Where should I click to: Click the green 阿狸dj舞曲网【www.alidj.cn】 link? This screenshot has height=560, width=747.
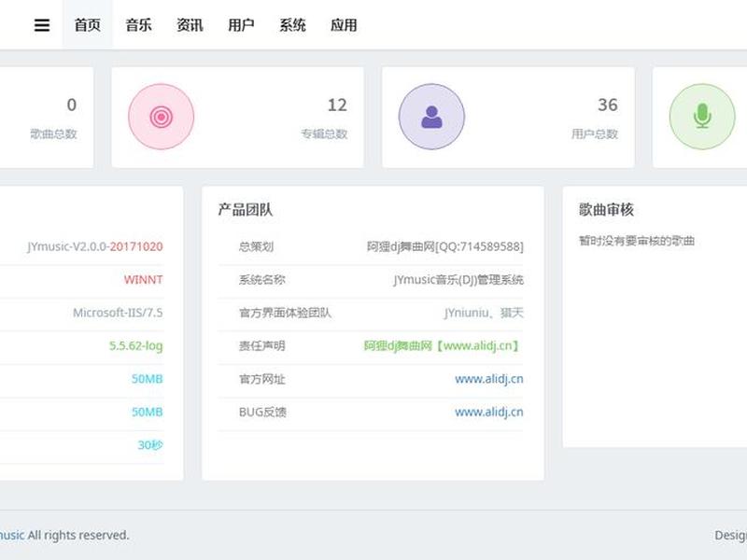coord(444,345)
